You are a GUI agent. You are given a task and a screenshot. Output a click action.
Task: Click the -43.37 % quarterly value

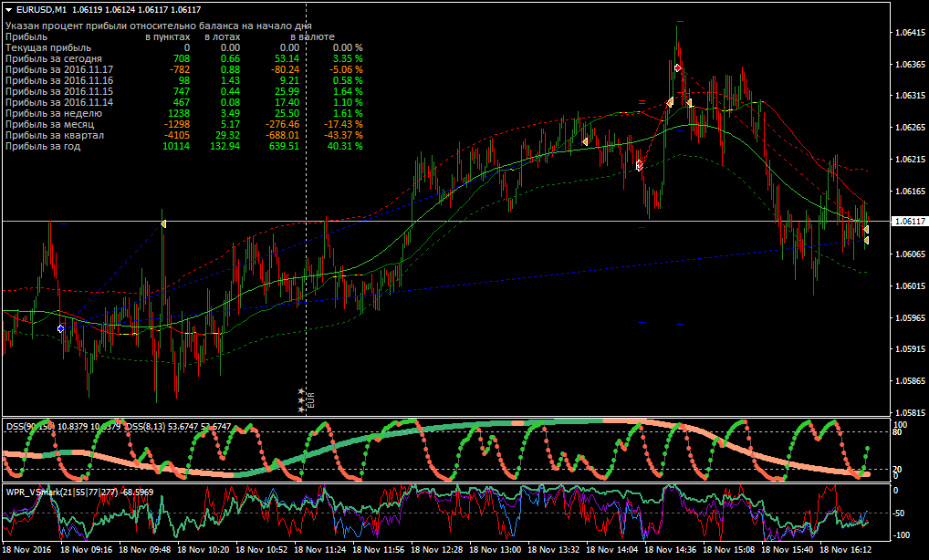point(344,135)
